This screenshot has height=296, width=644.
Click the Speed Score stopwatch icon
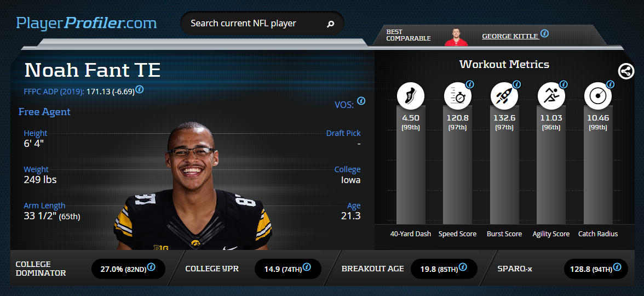click(458, 96)
